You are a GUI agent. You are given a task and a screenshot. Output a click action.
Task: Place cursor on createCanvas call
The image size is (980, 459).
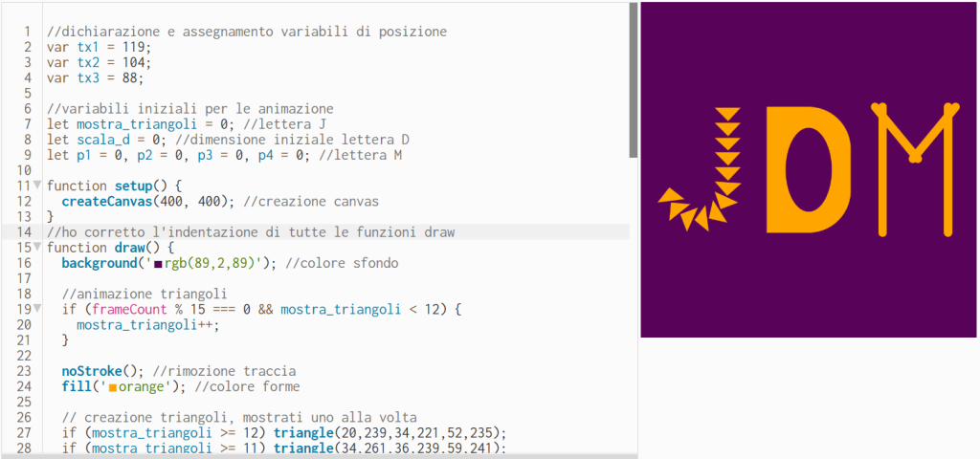pyautogui.click(x=113, y=201)
